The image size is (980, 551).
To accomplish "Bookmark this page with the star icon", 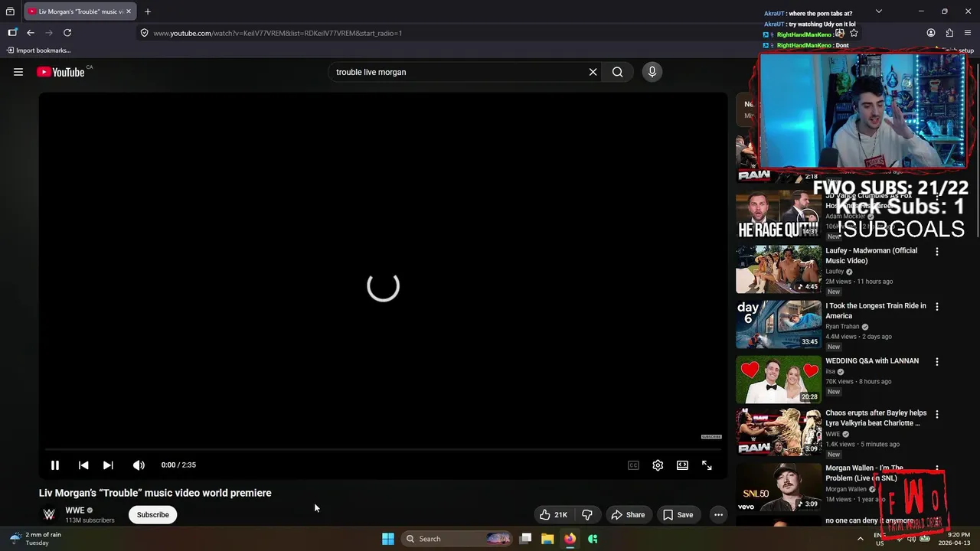I will tap(854, 33).
